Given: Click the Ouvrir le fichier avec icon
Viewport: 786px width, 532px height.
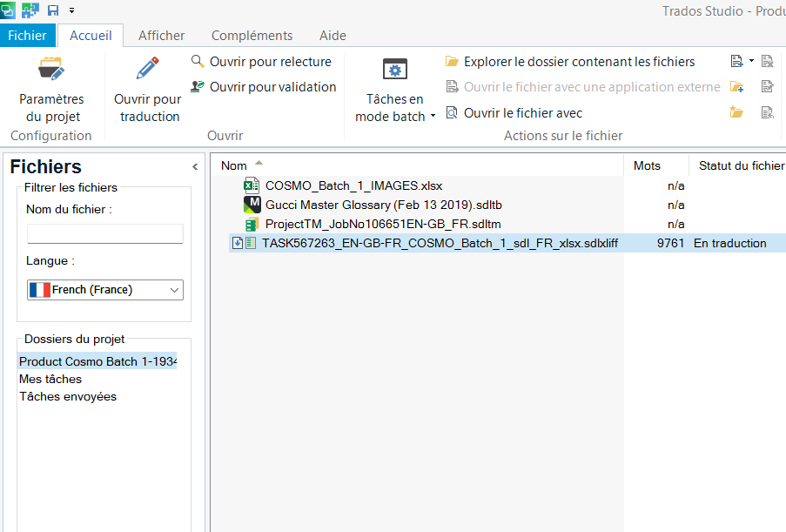Looking at the screenshot, I should [452, 112].
